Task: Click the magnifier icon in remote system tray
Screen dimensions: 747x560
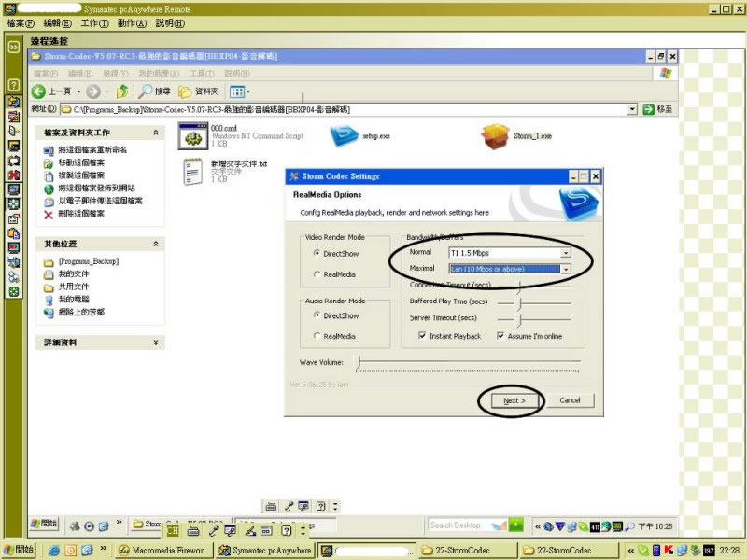Action: coord(629,525)
